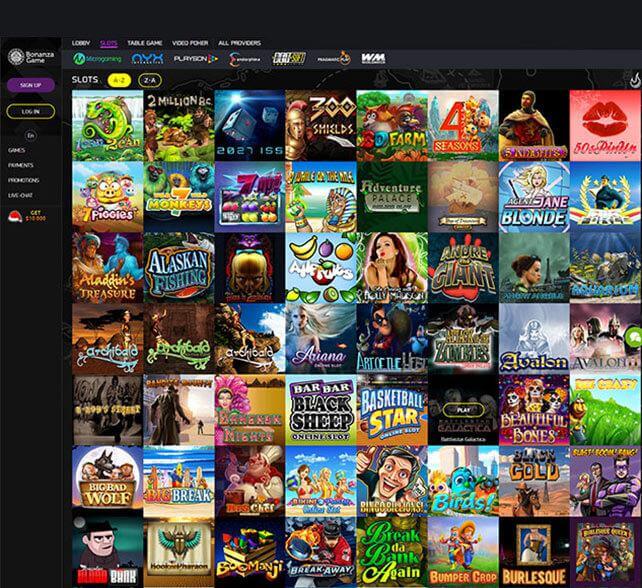Select the Slots tab

coord(109,43)
